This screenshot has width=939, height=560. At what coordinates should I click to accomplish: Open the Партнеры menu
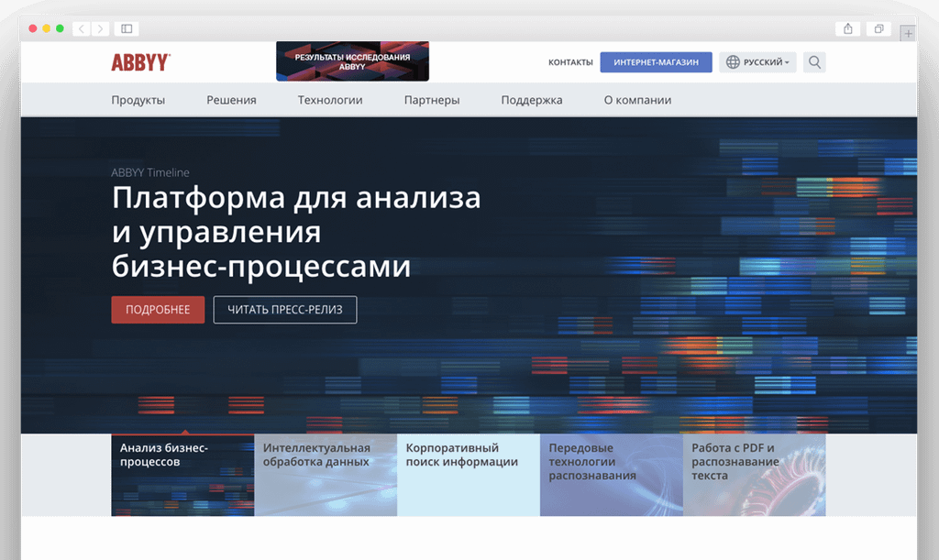[x=432, y=100]
